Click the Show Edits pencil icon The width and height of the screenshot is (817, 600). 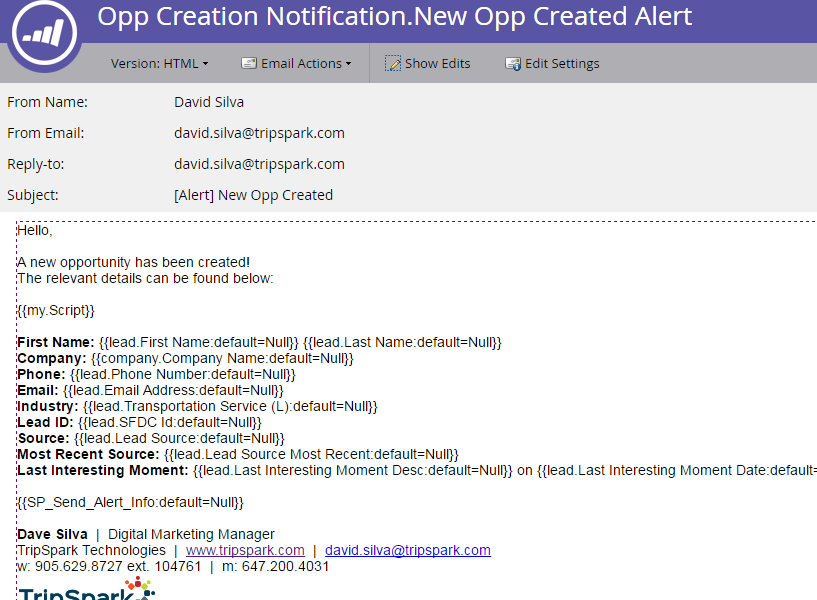(x=393, y=64)
